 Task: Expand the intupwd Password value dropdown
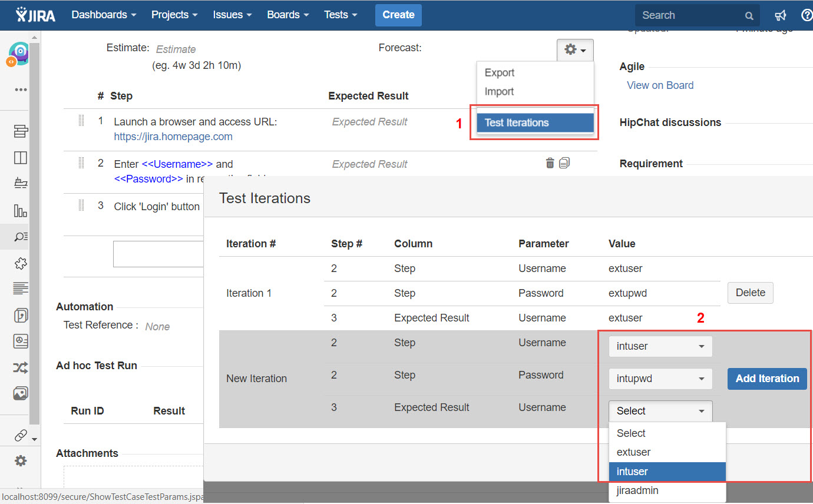coord(660,379)
